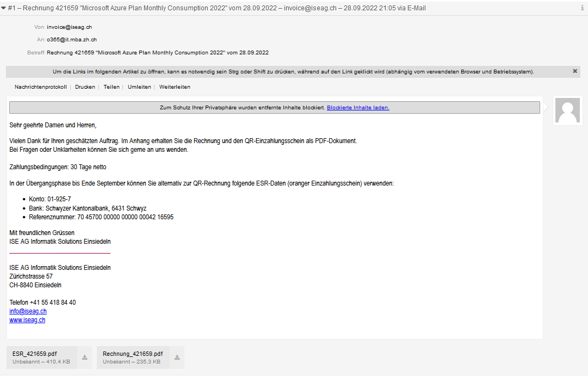
Task: Open Nachrichtenprotokoll
Action: pos(40,87)
